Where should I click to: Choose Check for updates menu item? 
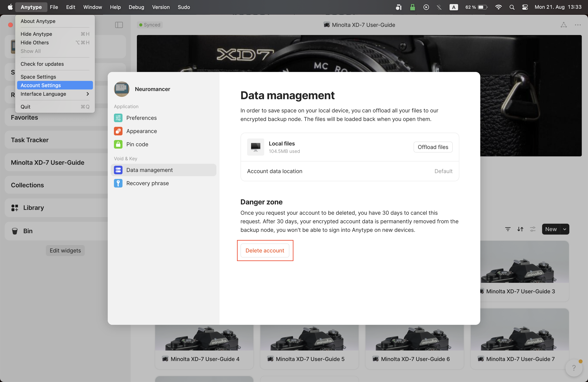tap(42, 64)
